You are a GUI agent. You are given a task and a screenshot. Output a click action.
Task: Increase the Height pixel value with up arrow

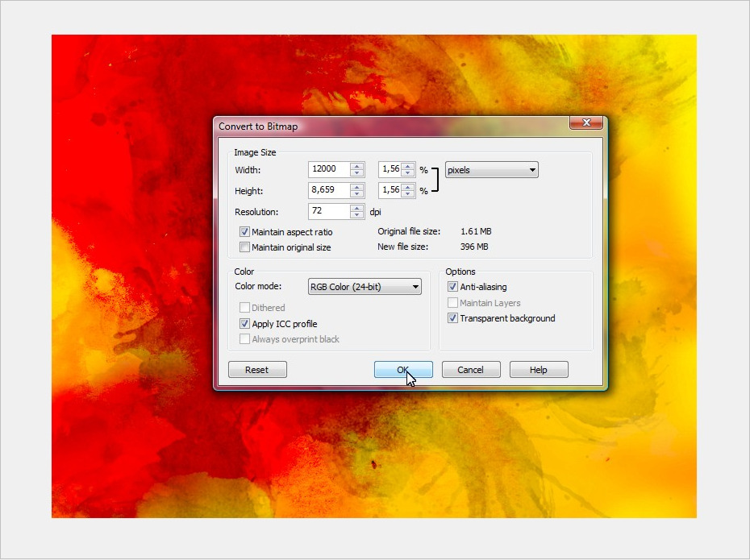coord(356,188)
